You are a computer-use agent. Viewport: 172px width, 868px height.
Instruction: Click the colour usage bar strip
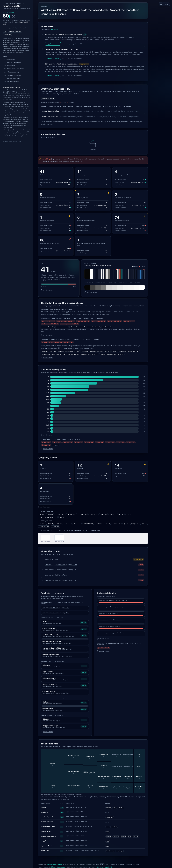coord(115,274)
